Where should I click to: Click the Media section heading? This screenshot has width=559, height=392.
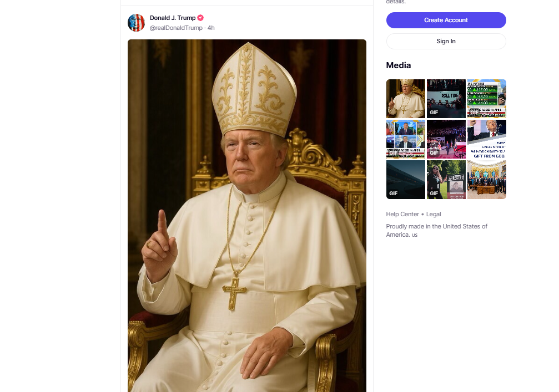pyautogui.click(x=399, y=65)
